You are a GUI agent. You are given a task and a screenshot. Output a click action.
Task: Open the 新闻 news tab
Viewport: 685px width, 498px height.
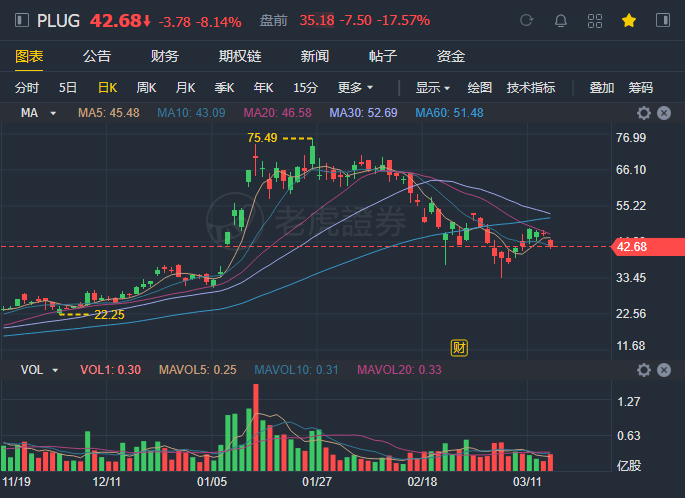click(315, 56)
